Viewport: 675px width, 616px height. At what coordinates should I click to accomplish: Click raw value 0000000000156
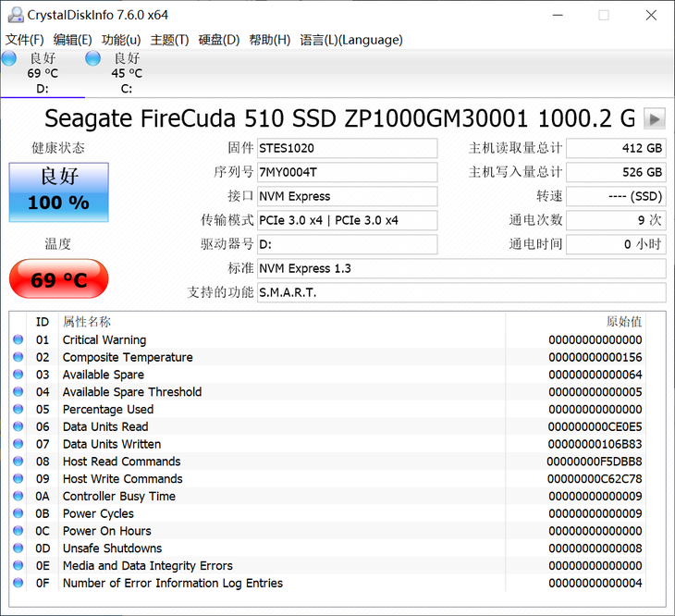pos(595,357)
